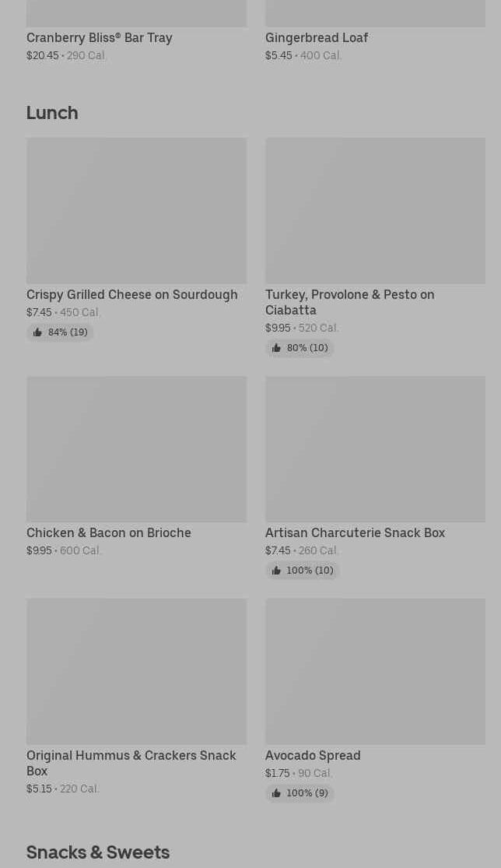Click Original Hummus & Crackers Snack Box title

click(131, 763)
